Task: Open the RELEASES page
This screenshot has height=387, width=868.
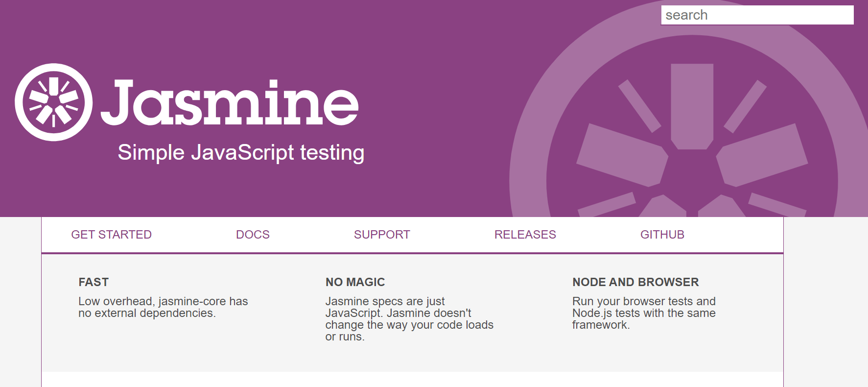Action: click(525, 235)
